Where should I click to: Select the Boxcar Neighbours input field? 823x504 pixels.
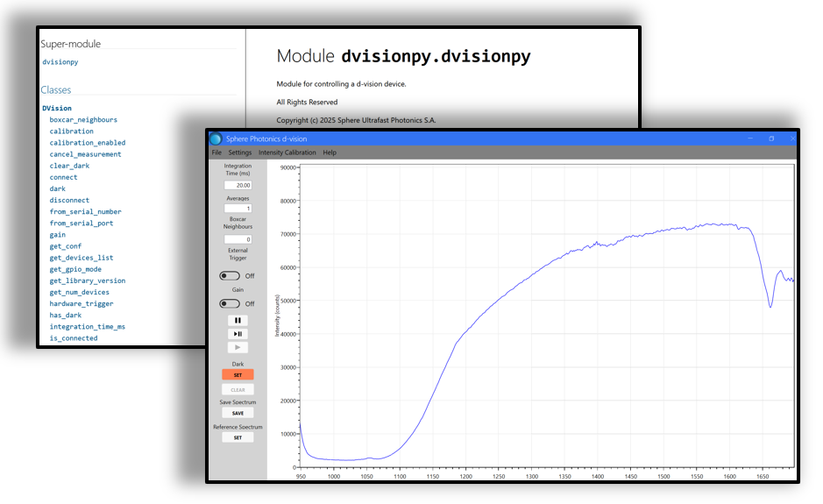[238, 239]
